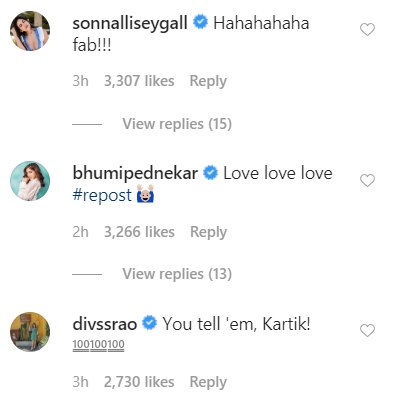Like divssrao's comment with heart icon
The image size is (397, 401).
[367, 330]
